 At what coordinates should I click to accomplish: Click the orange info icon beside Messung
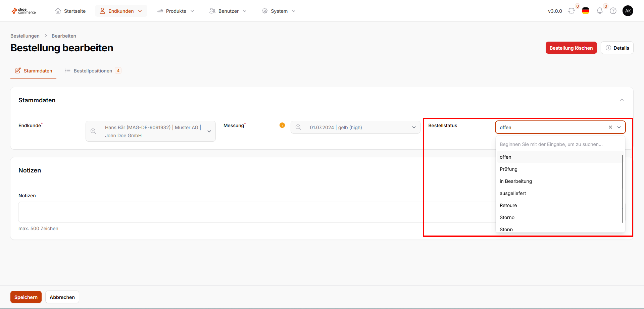pyautogui.click(x=282, y=125)
